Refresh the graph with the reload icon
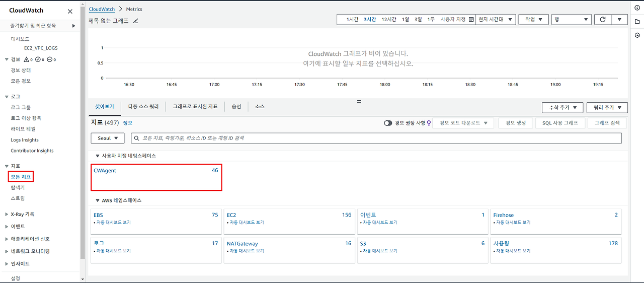 [x=602, y=20]
